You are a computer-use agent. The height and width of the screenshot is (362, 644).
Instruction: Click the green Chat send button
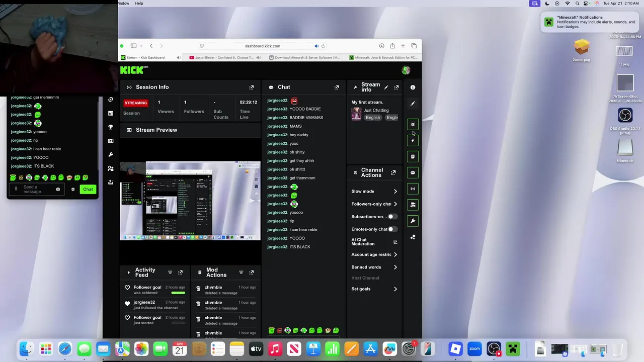click(88, 190)
